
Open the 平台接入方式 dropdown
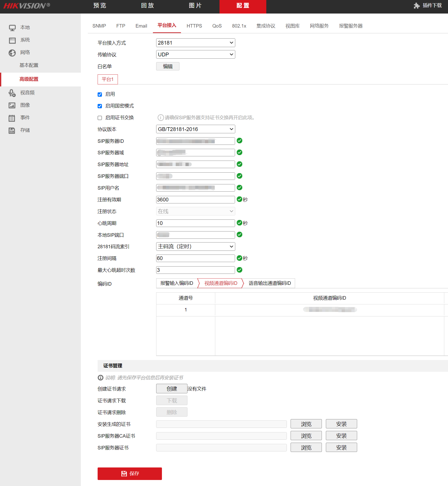tap(195, 43)
